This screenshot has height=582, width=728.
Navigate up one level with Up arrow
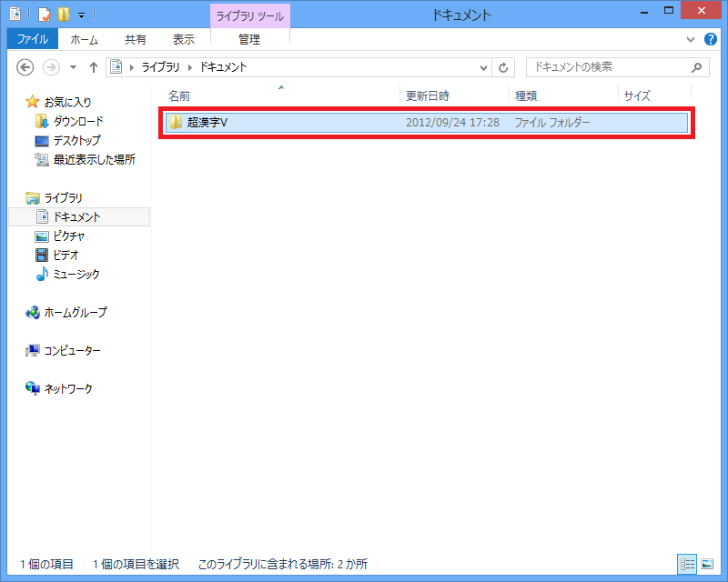click(x=93, y=67)
